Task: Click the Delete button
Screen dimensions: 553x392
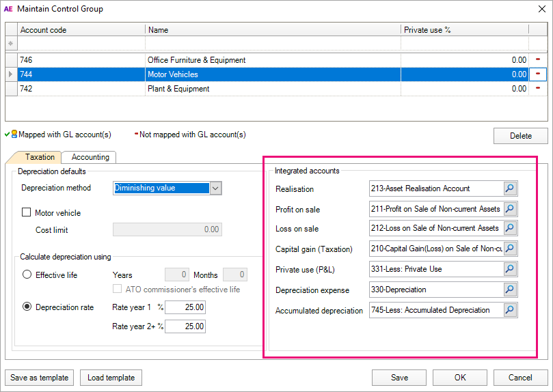Action: tap(520, 136)
